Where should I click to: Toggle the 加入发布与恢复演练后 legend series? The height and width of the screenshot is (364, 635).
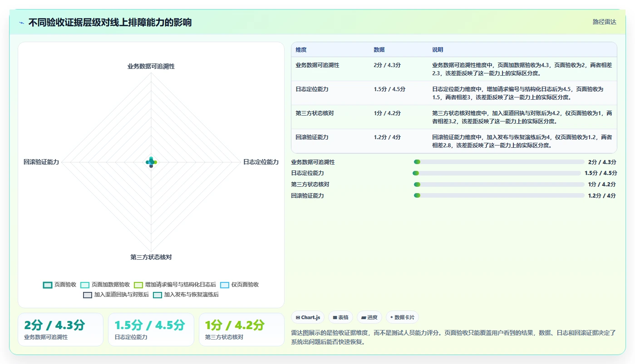coord(186,295)
